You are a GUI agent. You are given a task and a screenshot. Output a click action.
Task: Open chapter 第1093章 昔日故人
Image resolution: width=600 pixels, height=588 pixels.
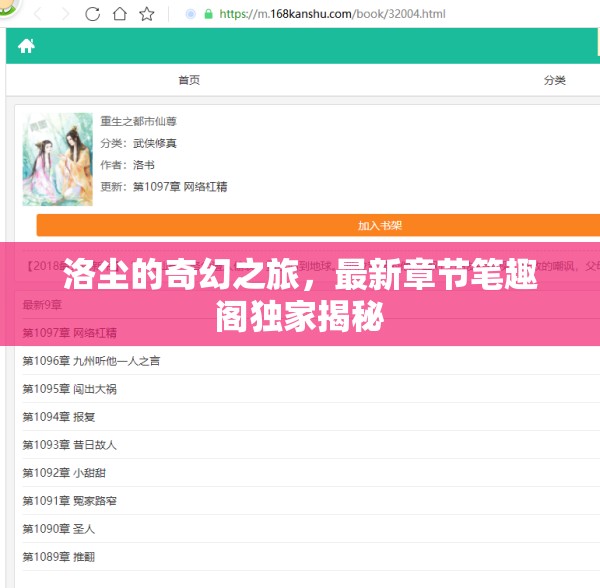point(69,445)
